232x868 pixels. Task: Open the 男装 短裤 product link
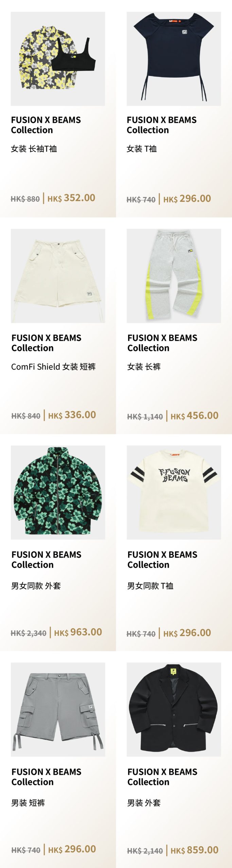pos(28,803)
